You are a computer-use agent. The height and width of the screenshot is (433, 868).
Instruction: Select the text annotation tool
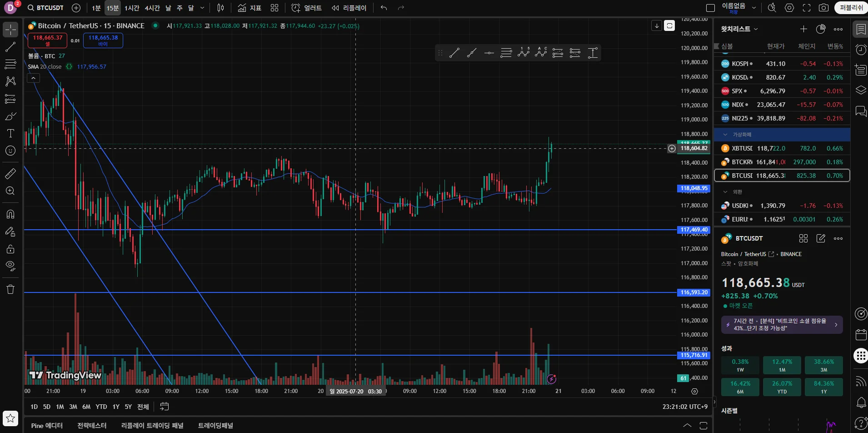pyautogui.click(x=10, y=133)
